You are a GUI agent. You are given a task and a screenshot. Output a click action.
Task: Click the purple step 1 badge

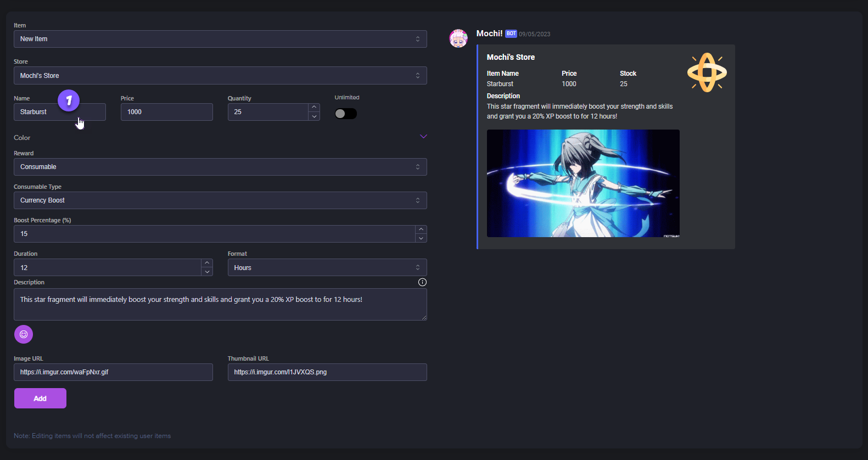[69, 100]
